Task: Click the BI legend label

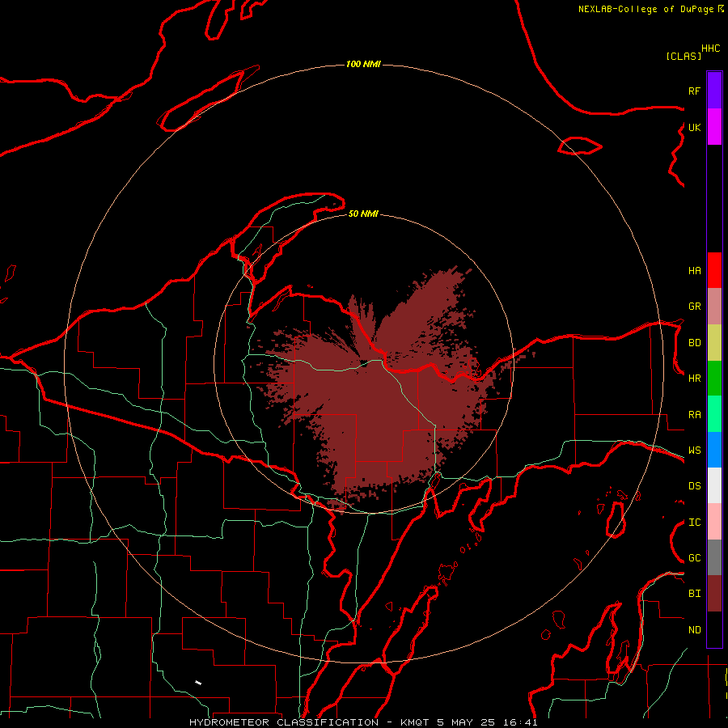Action: [x=694, y=594]
